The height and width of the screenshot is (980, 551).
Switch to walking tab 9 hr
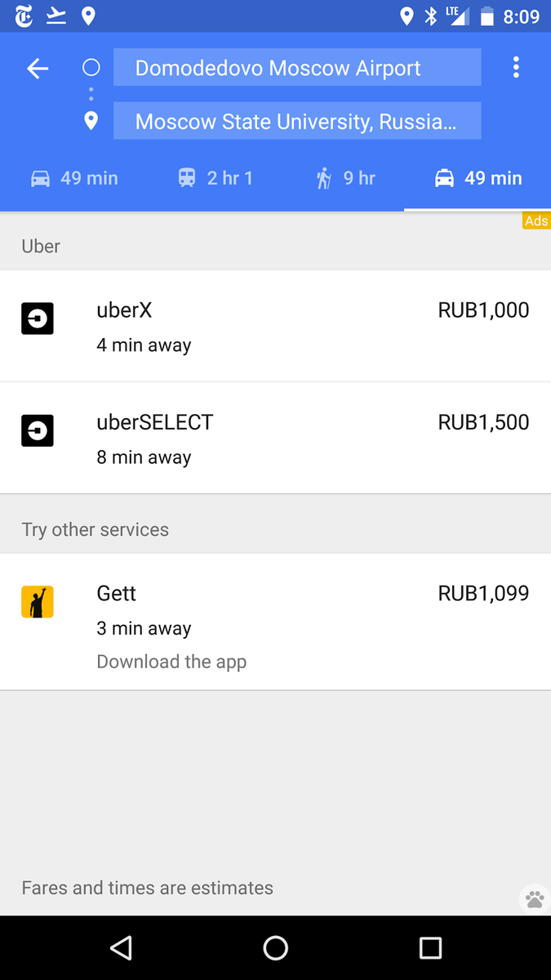click(x=346, y=178)
